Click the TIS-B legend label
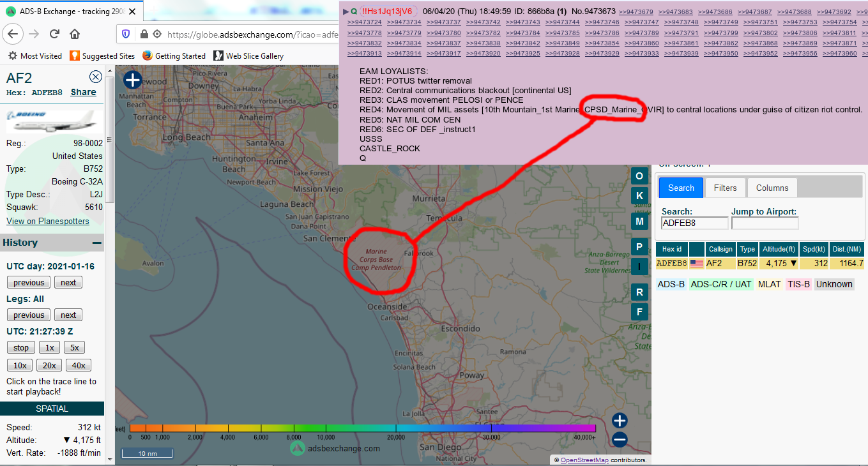Screen dimensions: 868x466 798,284
